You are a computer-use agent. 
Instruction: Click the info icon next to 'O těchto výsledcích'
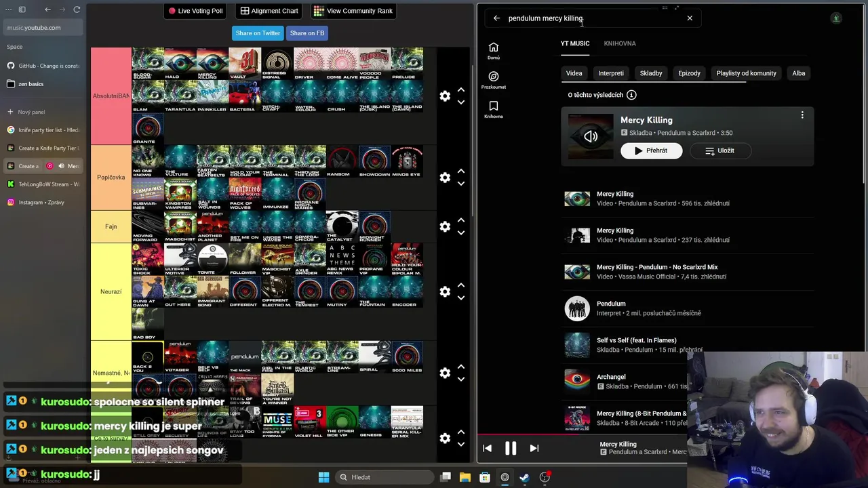(631, 95)
